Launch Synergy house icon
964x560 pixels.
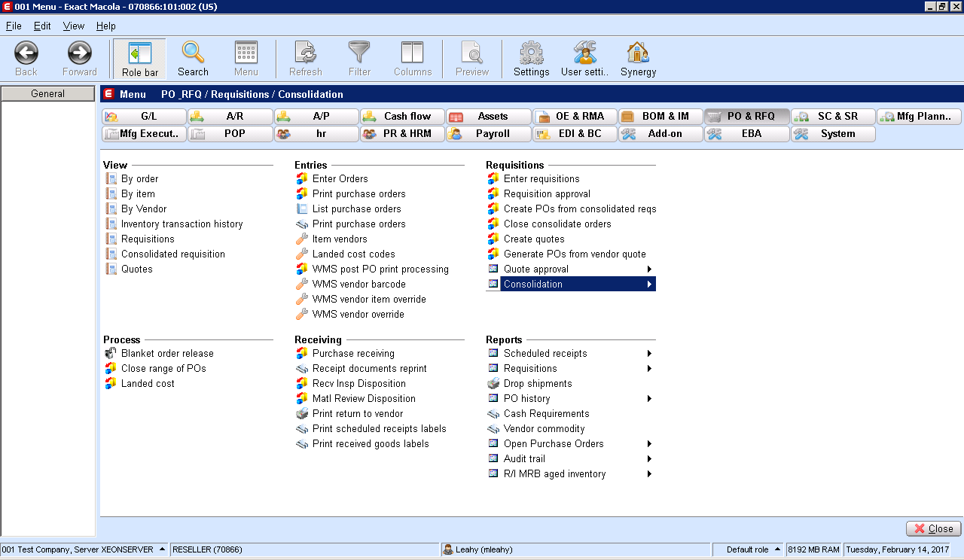[638, 52]
